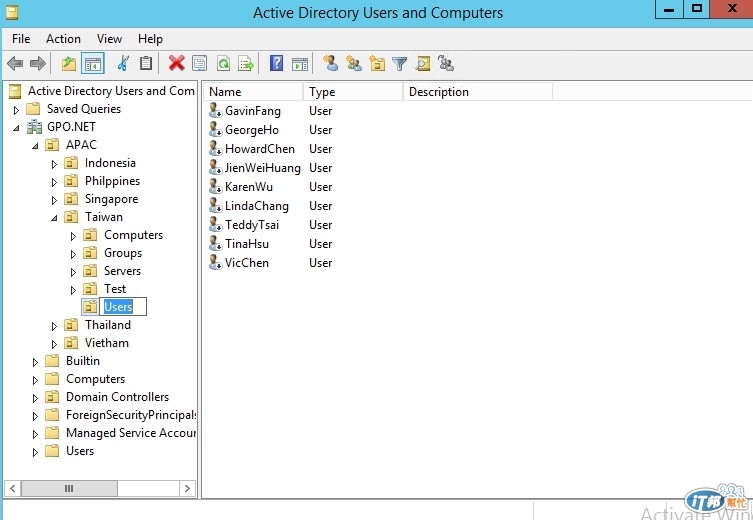This screenshot has width=753, height=520.
Task: Open filter options funnel icon
Action: pyautogui.click(x=400, y=63)
